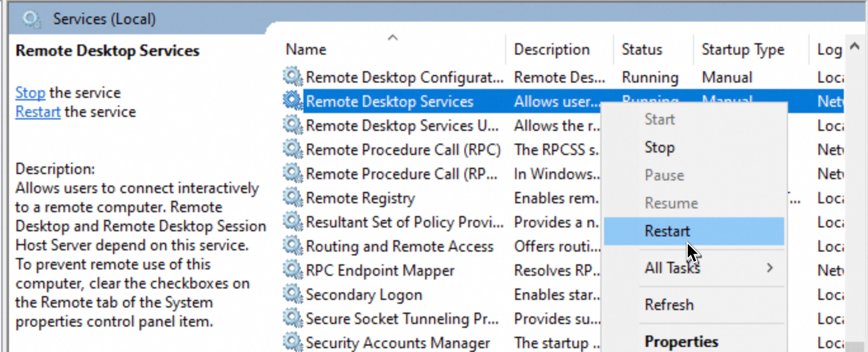This screenshot has width=868, height=352.
Task: Click gear icon beside Secure Socket Tunneling
Action: (293, 319)
